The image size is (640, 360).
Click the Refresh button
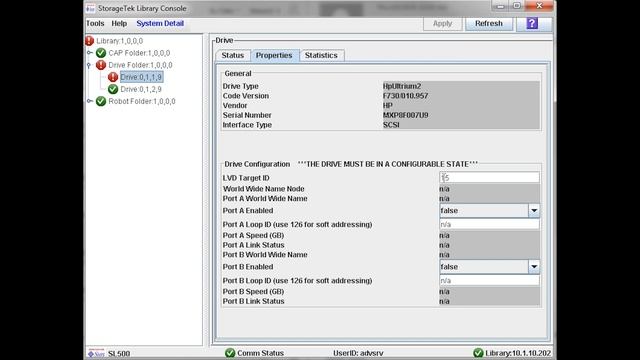click(489, 24)
